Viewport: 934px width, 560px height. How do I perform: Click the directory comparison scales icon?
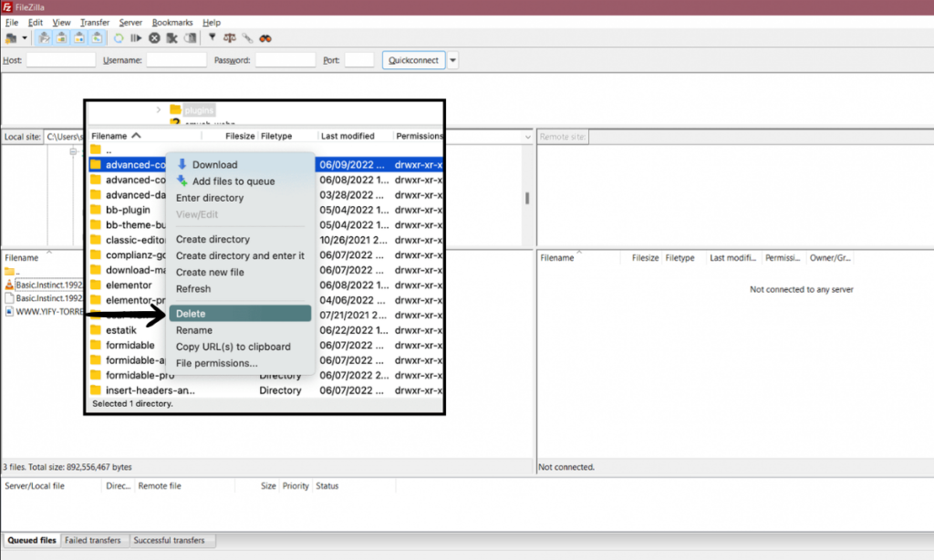(x=229, y=38)
